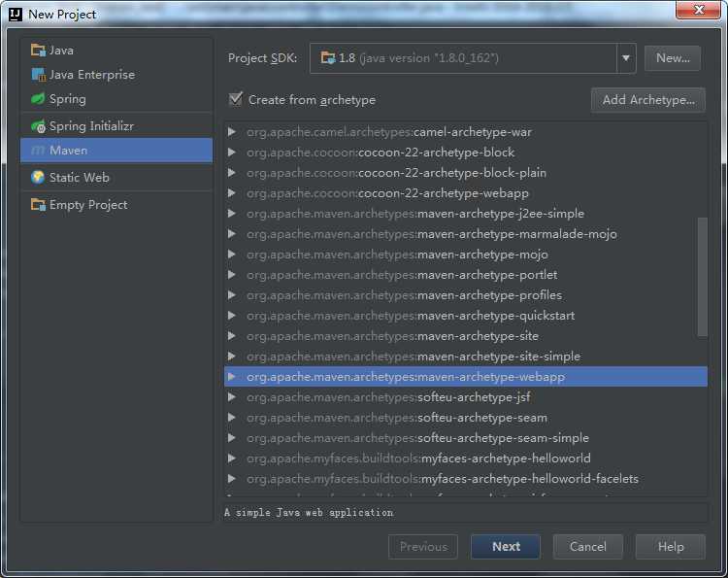Close the New Project dialog
This screenshot has height=578, width=728.
[x=698, y=10]
